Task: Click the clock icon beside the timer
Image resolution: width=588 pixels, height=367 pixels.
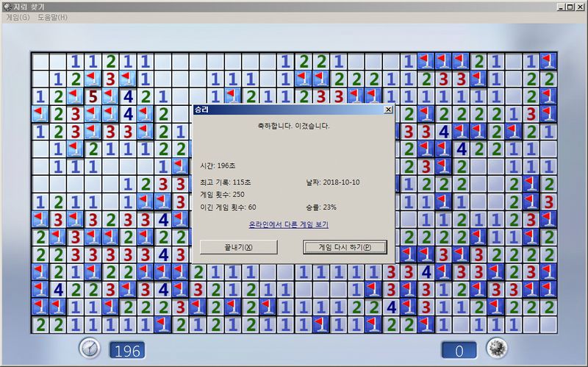Action: click(x=90, y=349)
